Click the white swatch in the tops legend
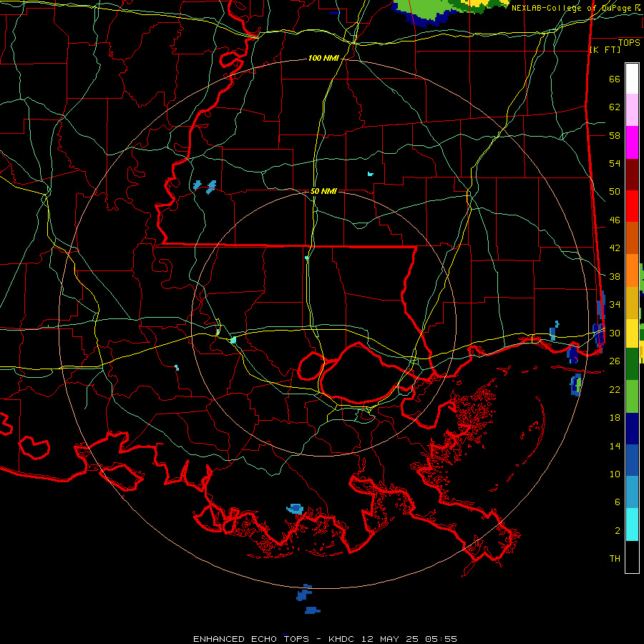The width and height of the screenshot is (644, 644). [632, 79]
